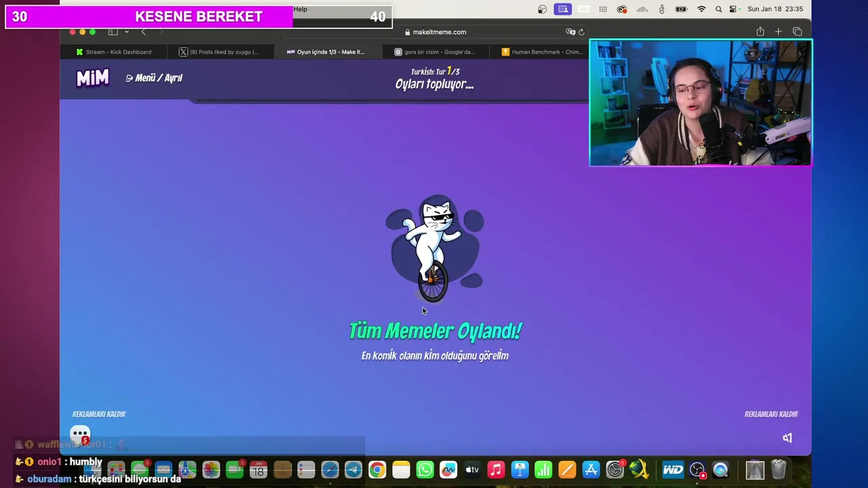Open the chat bubble with 5 badge
This screenshot has width=868, height=488.
click(80, 434)
